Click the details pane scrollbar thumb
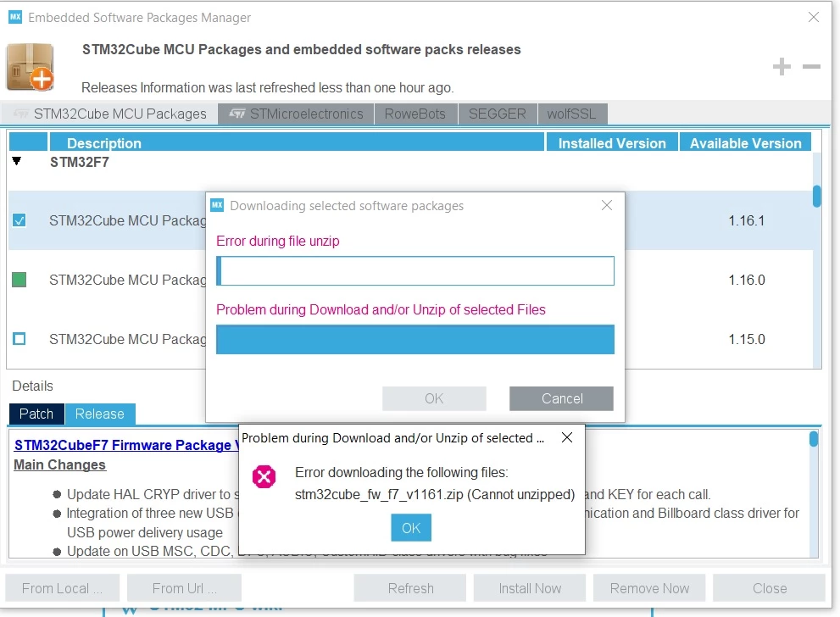 click(x=814, y=439)
